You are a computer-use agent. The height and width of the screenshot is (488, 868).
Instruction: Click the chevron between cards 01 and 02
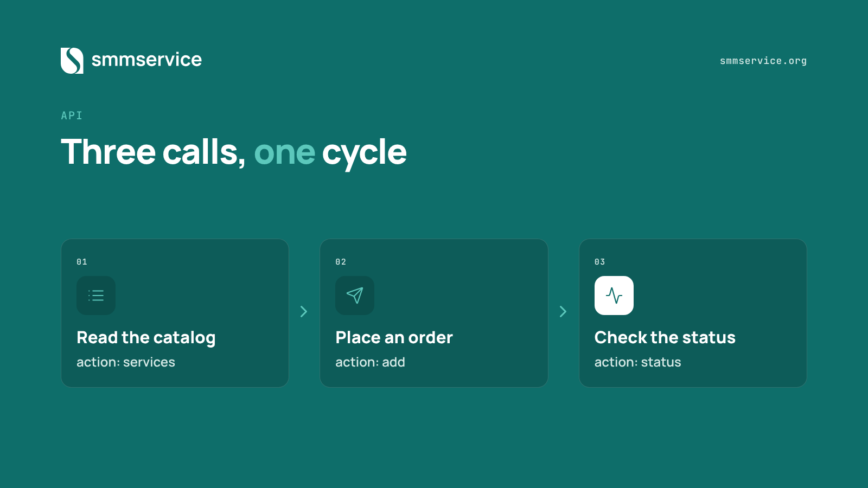[304, 311]
